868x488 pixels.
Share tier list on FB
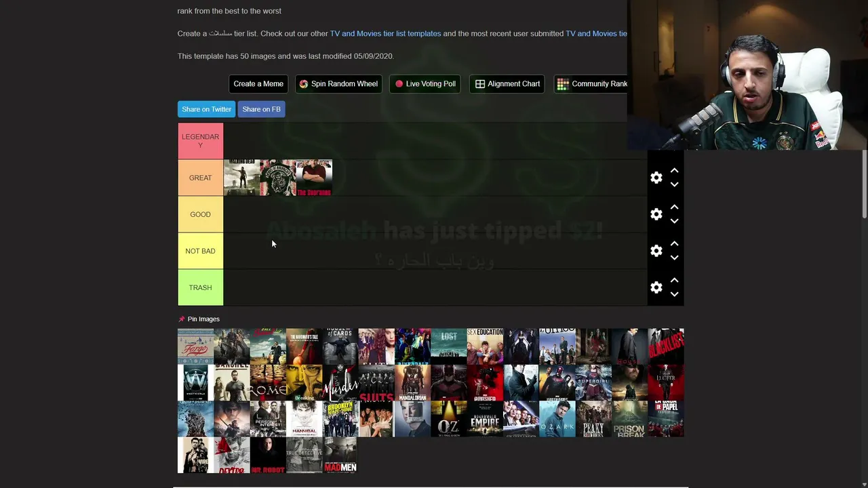click(x=261, y=109)
